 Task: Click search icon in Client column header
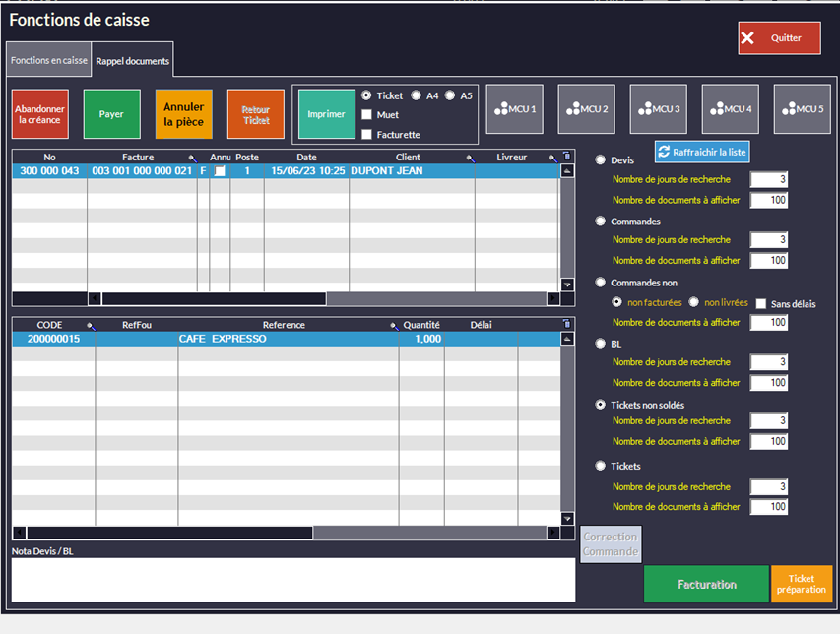click(472, 158)
